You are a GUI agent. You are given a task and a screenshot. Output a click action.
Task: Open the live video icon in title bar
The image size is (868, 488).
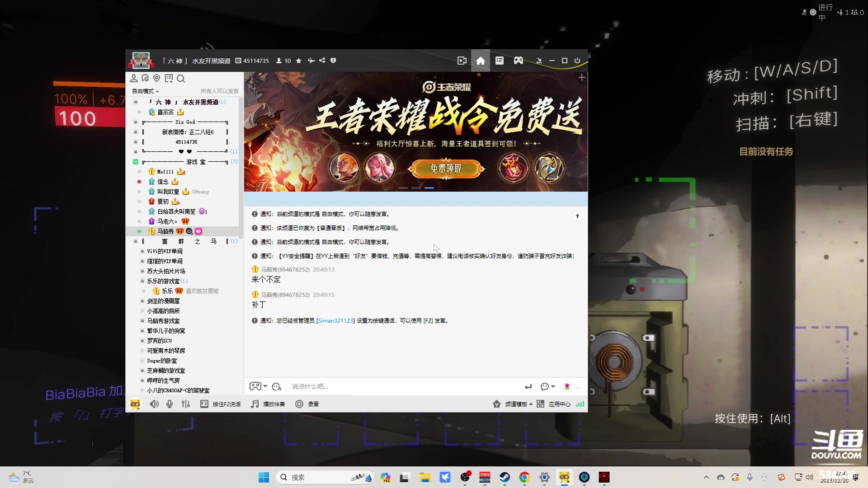pos(462,61)
